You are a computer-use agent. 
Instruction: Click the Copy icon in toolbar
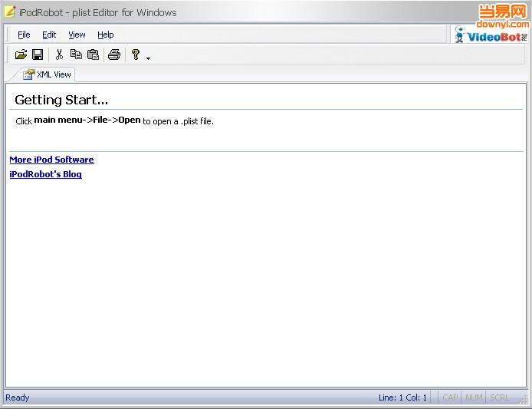tap(76, 54)
